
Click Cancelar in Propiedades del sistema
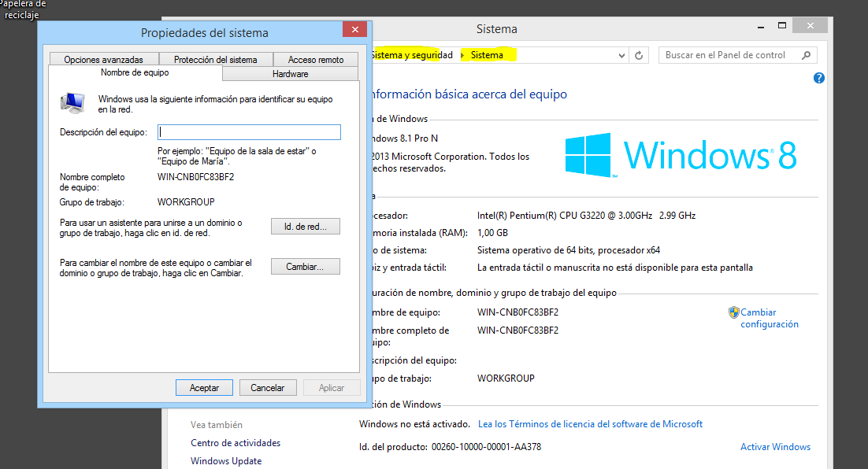[x=268, y=388]
